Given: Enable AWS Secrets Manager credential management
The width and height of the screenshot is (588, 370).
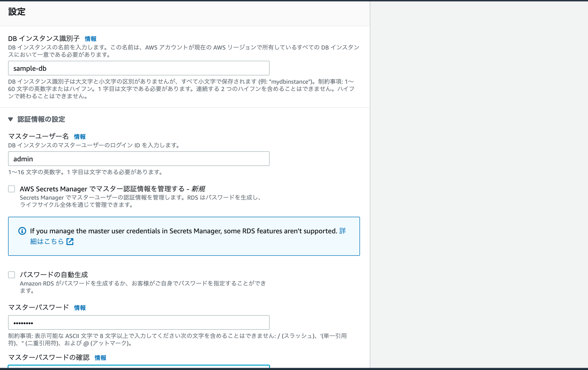Looking at the screenshot, I should coord(11,189).
